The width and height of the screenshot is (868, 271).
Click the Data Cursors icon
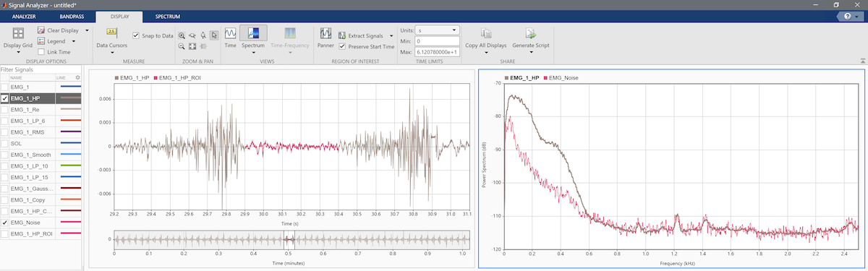tap(111, 33)
